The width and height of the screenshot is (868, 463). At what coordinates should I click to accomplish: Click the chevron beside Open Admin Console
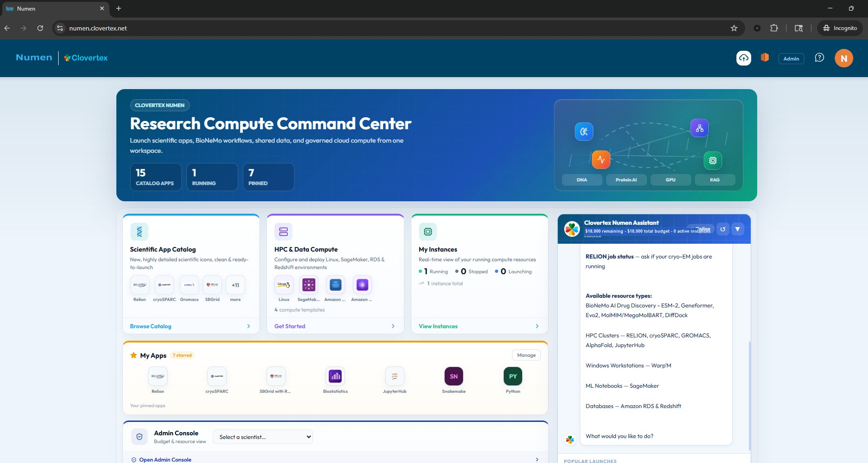537,460
